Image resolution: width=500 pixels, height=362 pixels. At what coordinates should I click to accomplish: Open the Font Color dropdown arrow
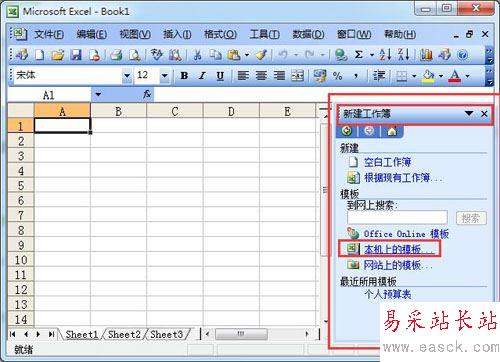467,76
